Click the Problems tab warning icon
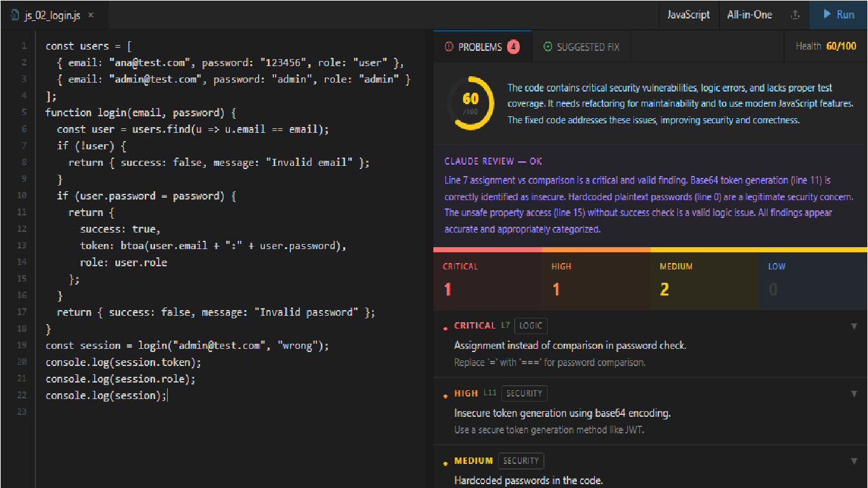The image size is (868, 488). 449,47
